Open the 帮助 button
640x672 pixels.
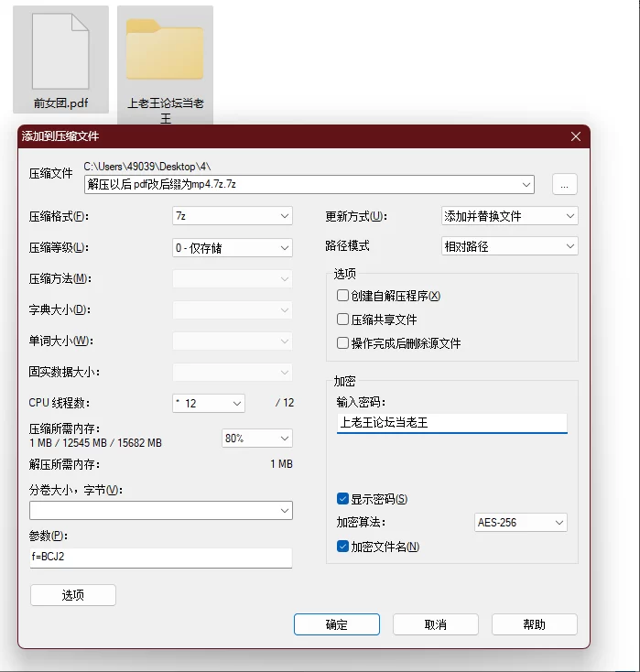[x=535, y=624]
